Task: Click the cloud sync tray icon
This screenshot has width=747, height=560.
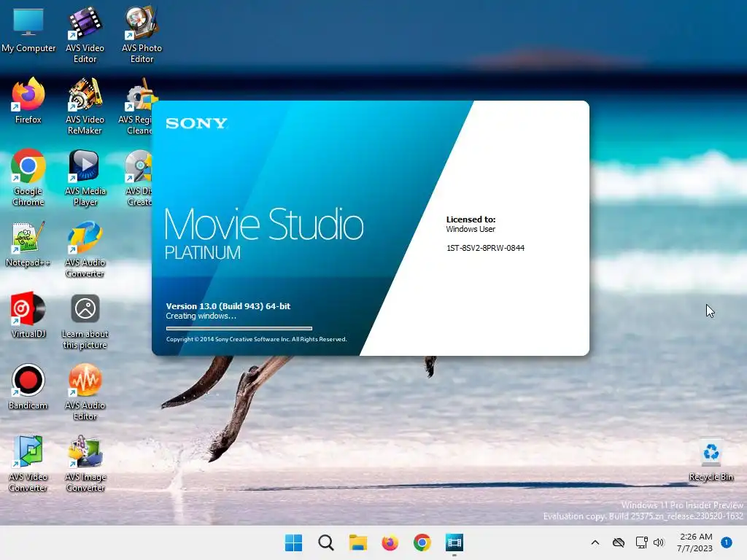Action: pyautogui.click(x=619, y=542)
